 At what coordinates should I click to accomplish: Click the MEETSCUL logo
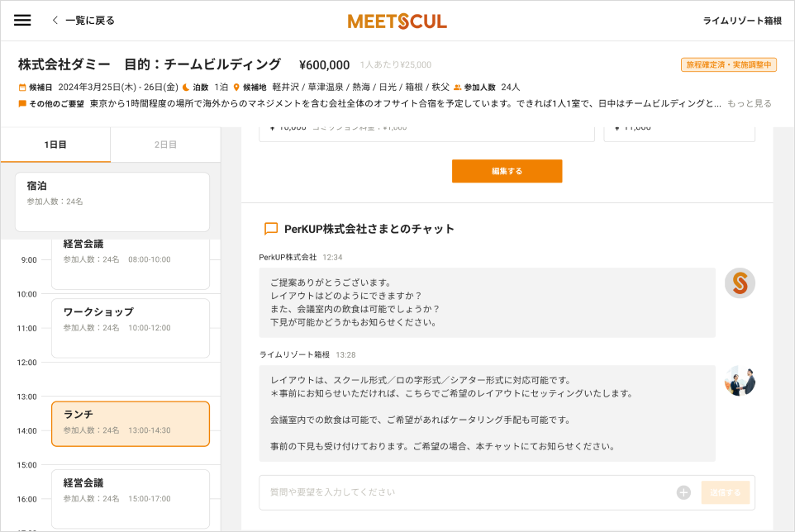(397, 21)
